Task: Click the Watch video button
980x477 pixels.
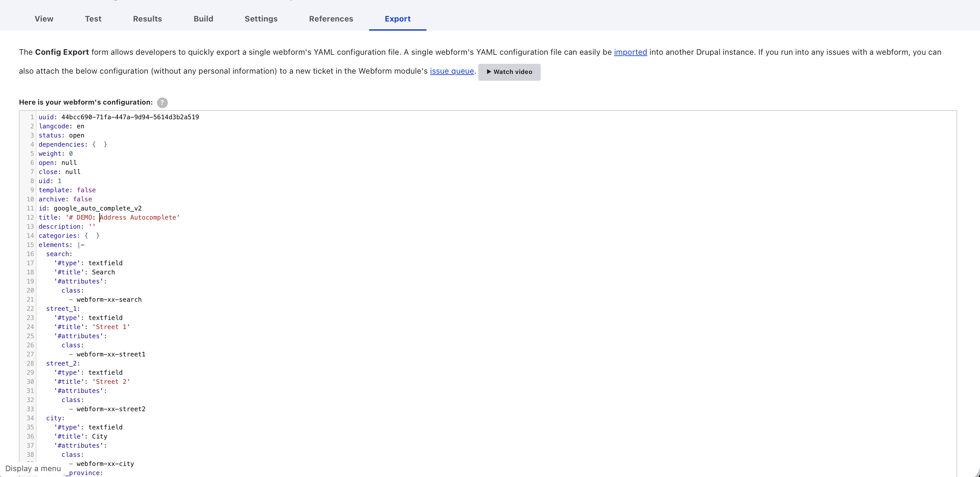Action: coord(509,72)
